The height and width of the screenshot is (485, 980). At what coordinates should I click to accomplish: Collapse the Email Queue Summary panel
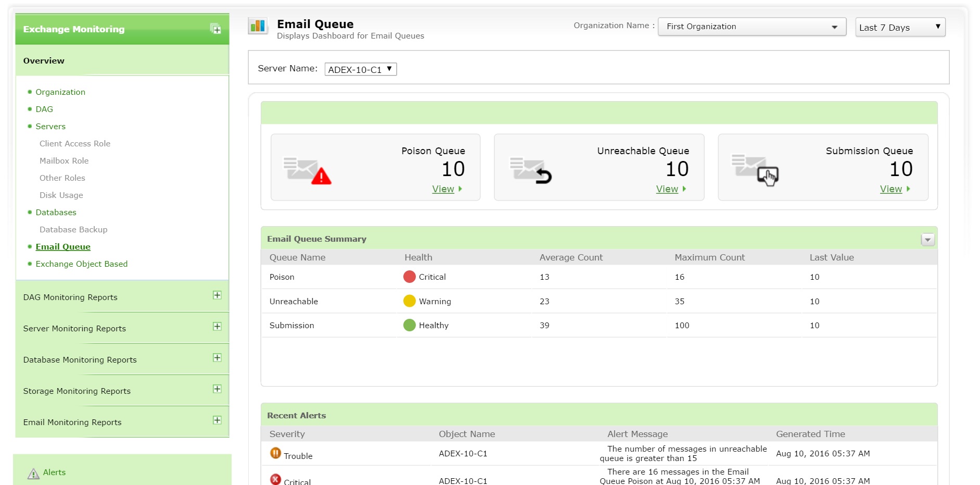tap(927, 240)
